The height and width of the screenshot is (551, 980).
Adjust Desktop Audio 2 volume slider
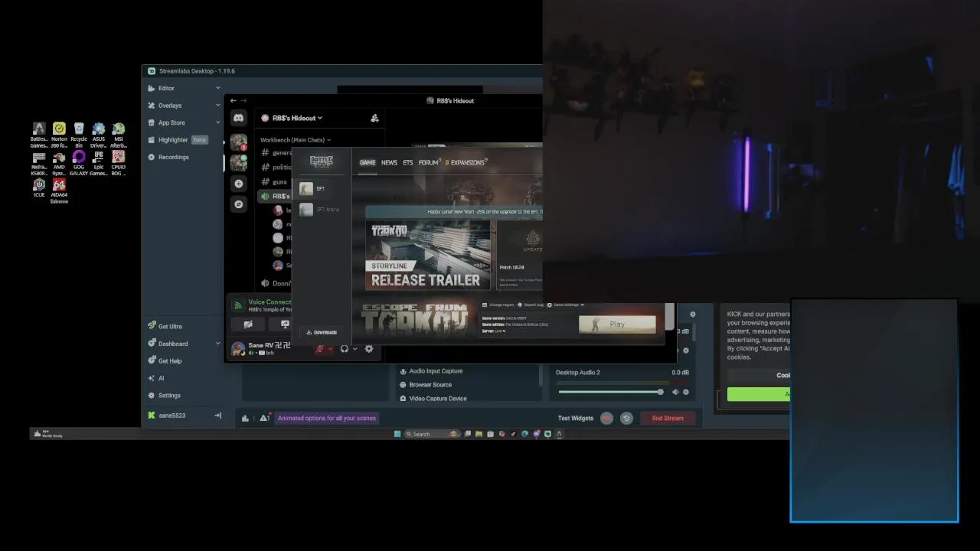pyautogui.click(x=610, y=392)
